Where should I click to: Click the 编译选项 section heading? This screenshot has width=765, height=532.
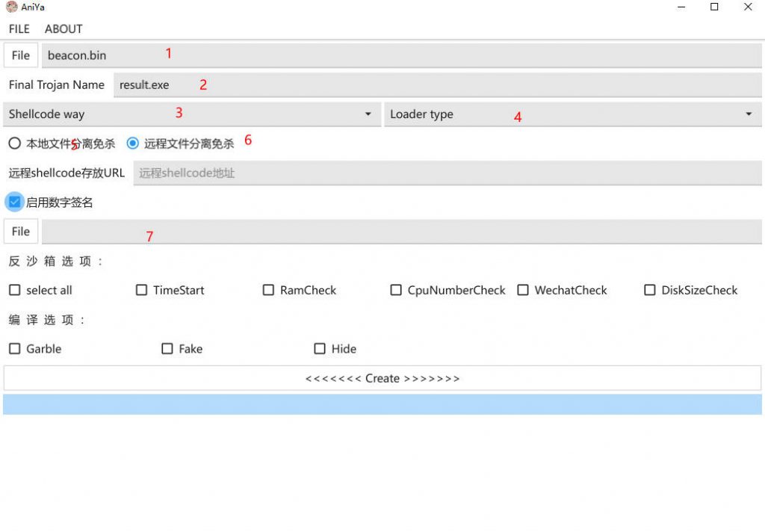coord(46,320)
